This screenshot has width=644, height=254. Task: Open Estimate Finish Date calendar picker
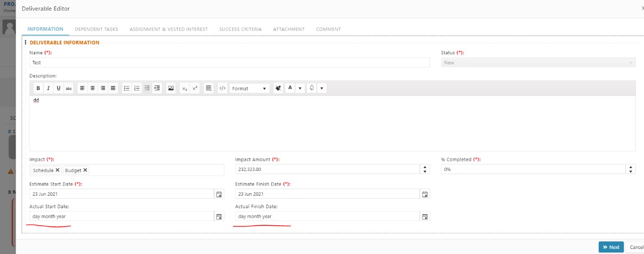coord(425,194)
